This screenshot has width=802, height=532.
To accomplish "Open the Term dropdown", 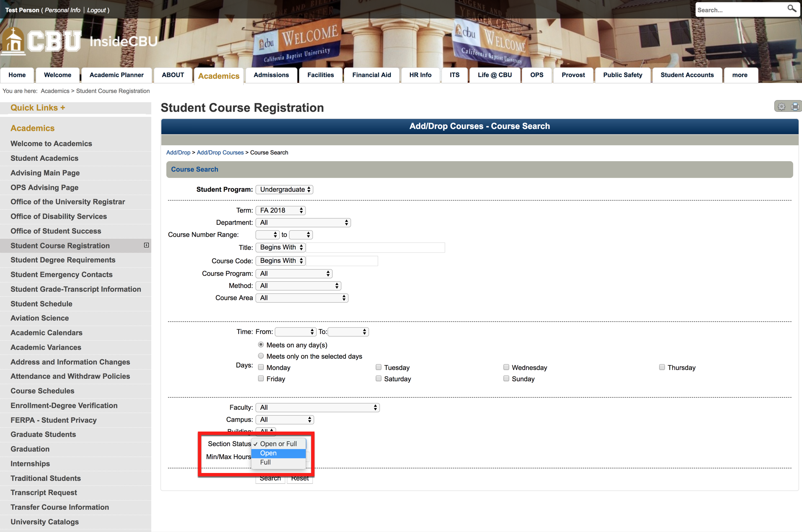I will click(x=281, y=211).
